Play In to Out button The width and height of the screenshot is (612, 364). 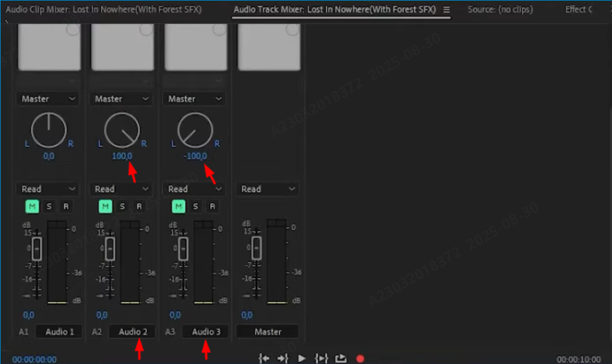tap(321, 358)
